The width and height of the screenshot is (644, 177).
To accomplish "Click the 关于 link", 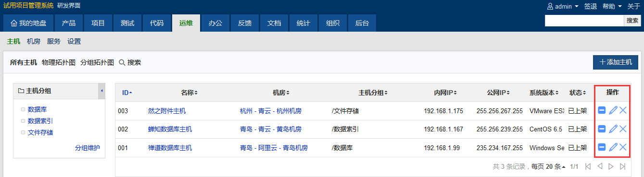I will coord(634,6).
